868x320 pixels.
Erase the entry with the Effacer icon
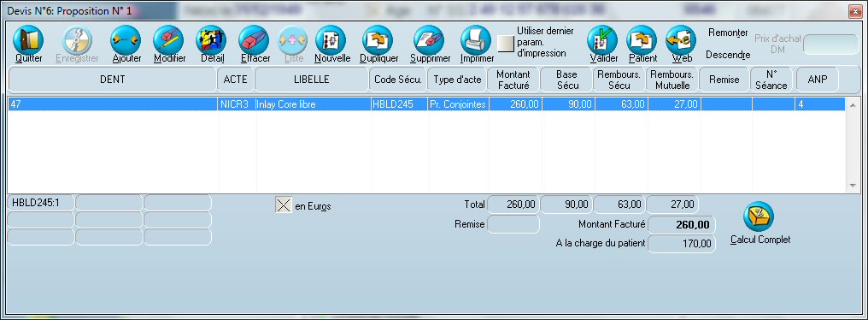pyautogui.click(x=254, y=40)
